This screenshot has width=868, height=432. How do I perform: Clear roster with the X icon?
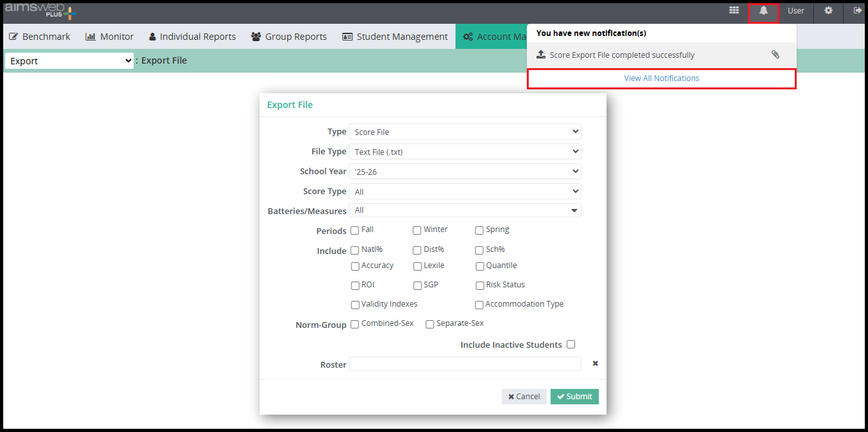click(595, 364)
